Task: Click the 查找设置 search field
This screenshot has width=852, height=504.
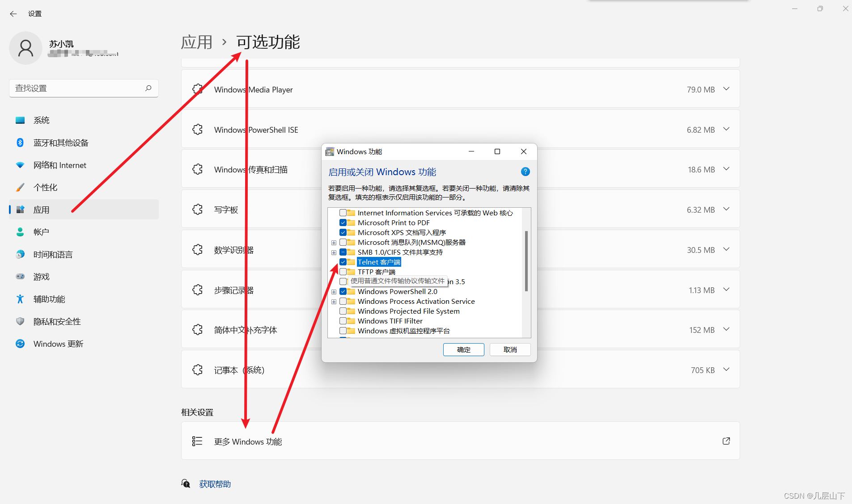Action: click(84, 88)
